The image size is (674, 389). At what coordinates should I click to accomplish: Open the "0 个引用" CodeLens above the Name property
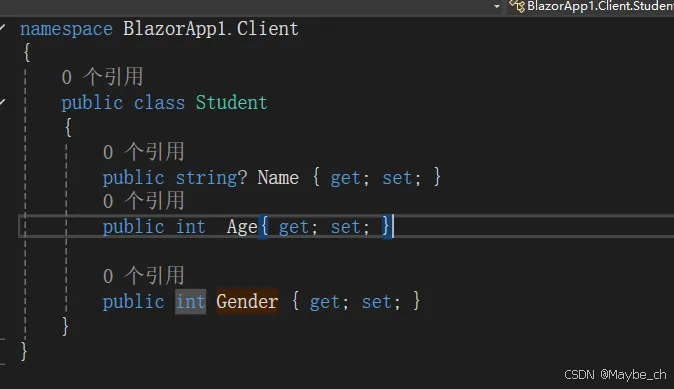pyautogui.click(x=144, y=152)
